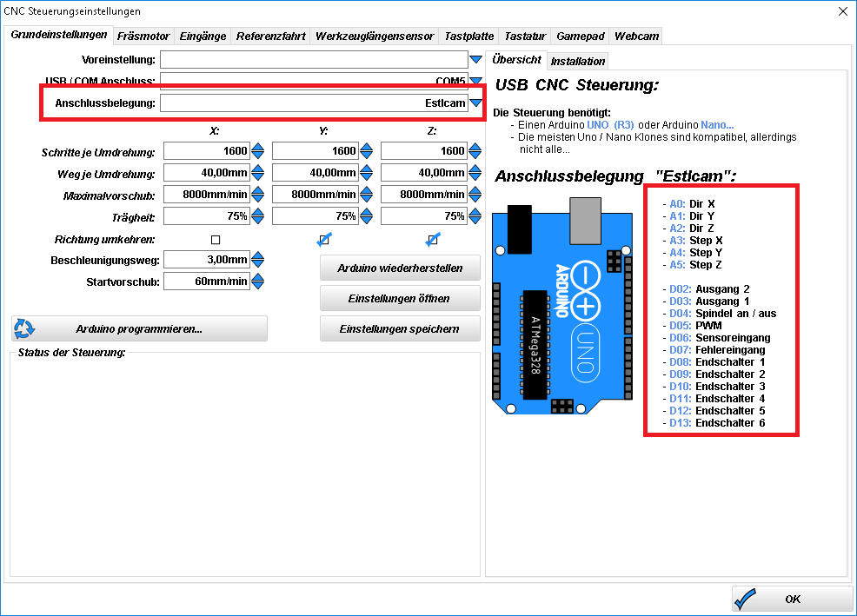Screen dimensions: 857x616
Task: Expand the Anschlussbelegung dropdown arrow
Action: 475,103
